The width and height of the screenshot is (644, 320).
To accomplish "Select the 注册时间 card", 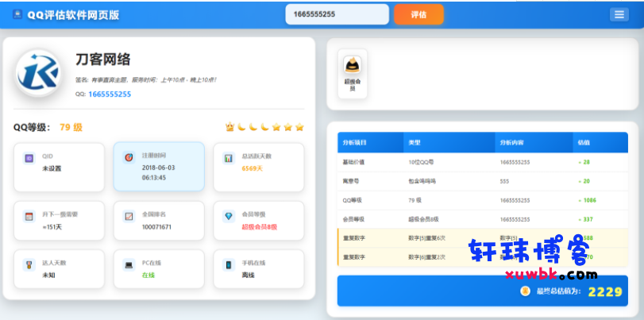I will pos(159,167).
